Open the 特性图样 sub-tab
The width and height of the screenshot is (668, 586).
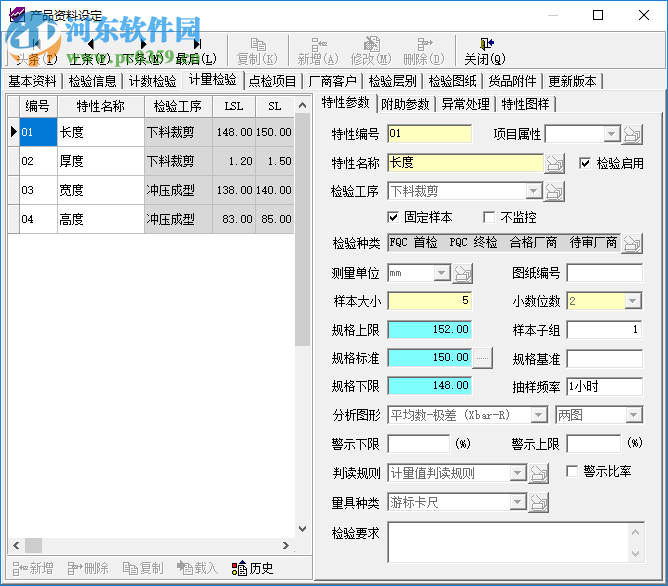pyautogui.click(x=526, y=104)
